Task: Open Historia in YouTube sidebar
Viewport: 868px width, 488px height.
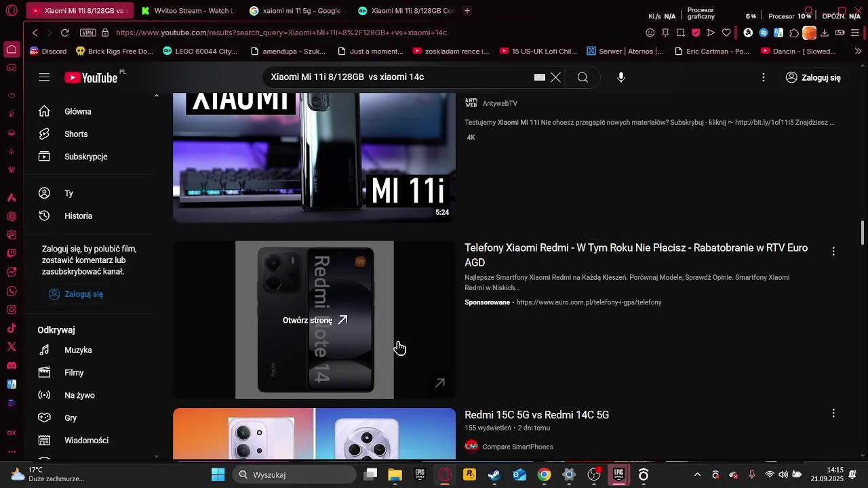Action: [x=91, y=216]
